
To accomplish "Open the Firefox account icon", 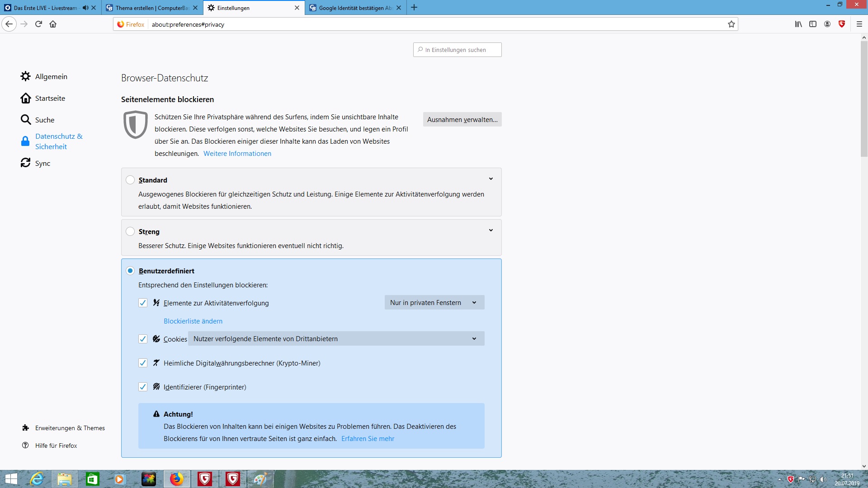I will [x=827, y=24].
